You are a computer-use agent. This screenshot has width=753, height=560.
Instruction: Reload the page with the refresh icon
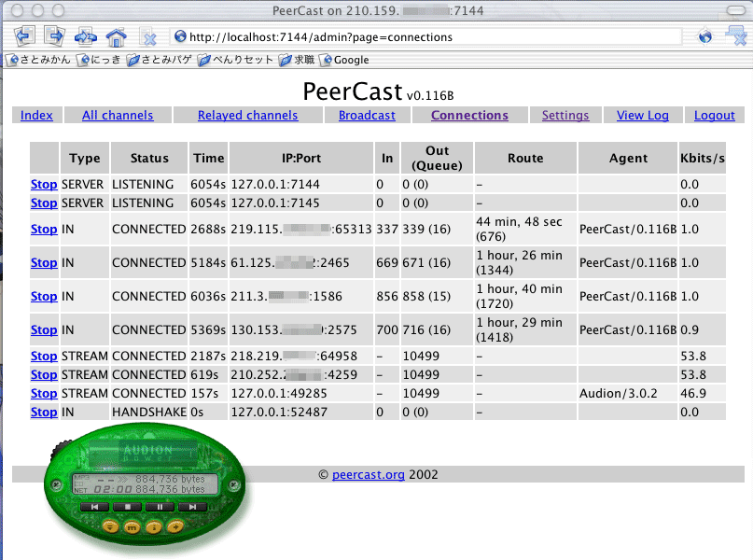coord(86,36)
